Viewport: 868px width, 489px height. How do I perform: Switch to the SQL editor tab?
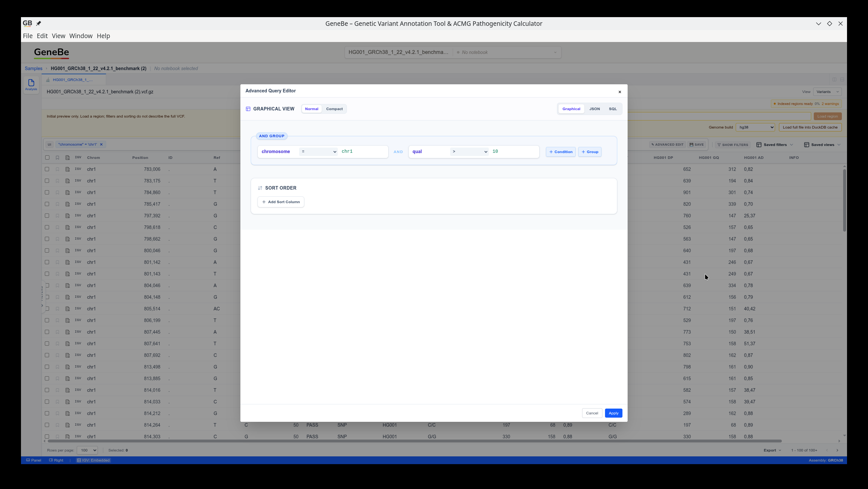coord(612,109)
